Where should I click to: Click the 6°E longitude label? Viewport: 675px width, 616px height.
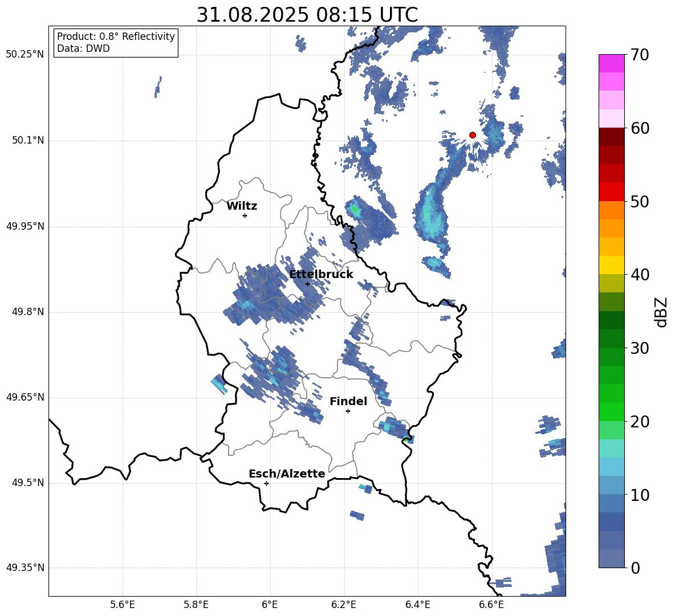270,605
